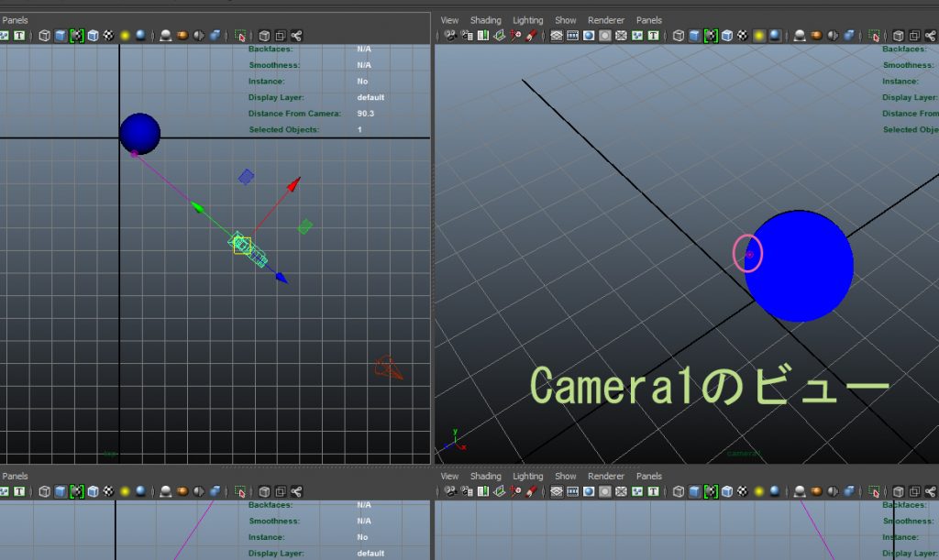The height and width of the screenshot is (560, 939).
Task: Click X-Ray Active Components in Camera1 viewport
Action: [x=914, y=36]
